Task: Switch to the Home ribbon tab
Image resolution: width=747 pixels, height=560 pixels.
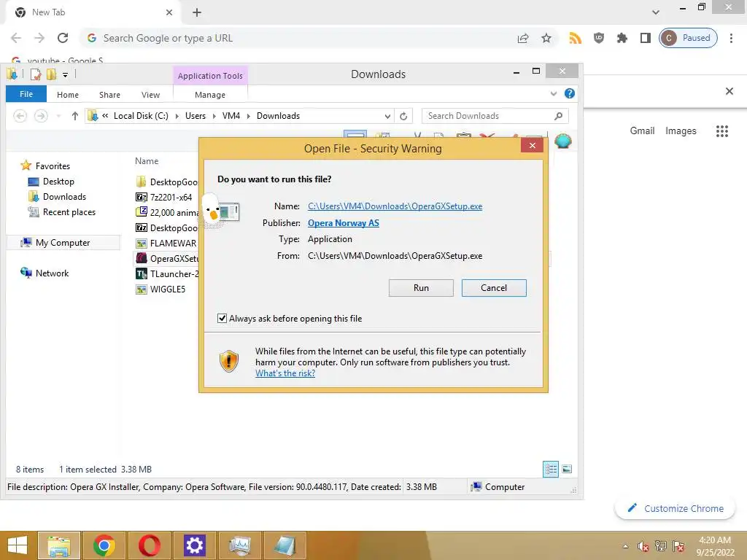Action: (68, 95)
